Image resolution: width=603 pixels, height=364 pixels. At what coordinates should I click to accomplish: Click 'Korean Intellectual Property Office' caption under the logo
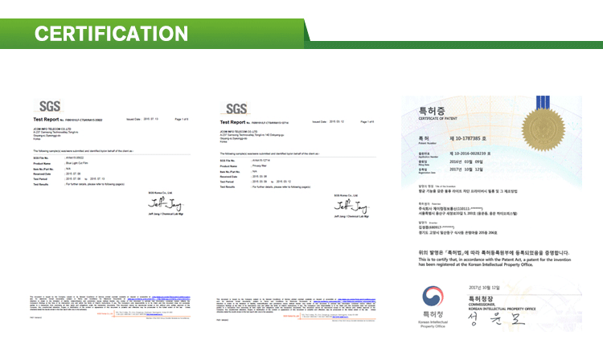pyautogui.click(x=433, y=324)
